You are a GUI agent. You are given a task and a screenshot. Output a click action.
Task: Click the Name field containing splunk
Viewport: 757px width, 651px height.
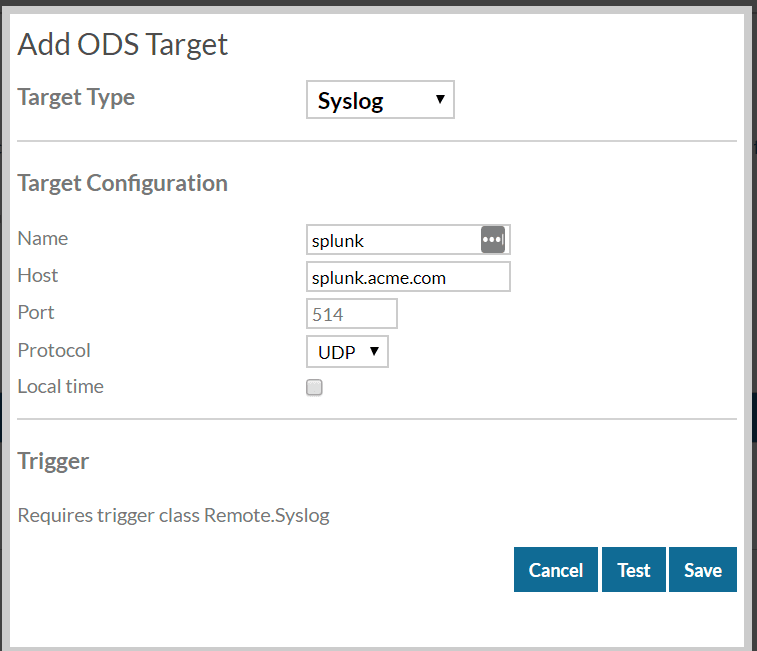[408, 240]
